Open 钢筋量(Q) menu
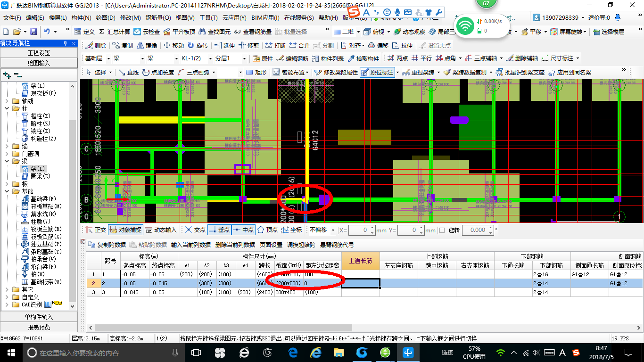Viewport: 644px width, 362px height. pyautogui.click(x=158, y=18)
